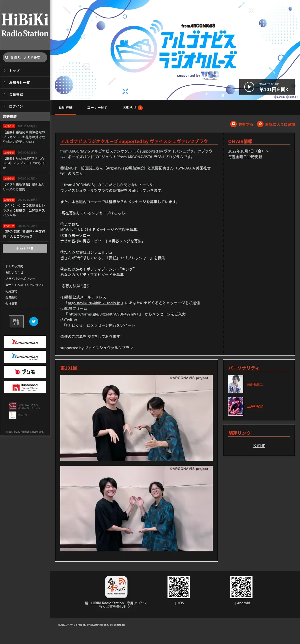
Task: Click the 共有する box in sidebar
Action: (x=16, y=322)
